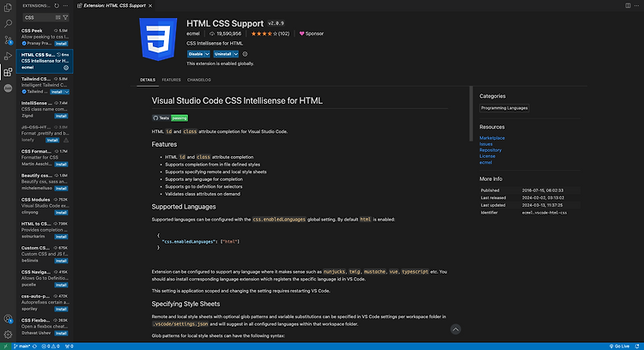Click the settings gear next to Uninstall
Screen dimensions: 644x350
(246, 54)
